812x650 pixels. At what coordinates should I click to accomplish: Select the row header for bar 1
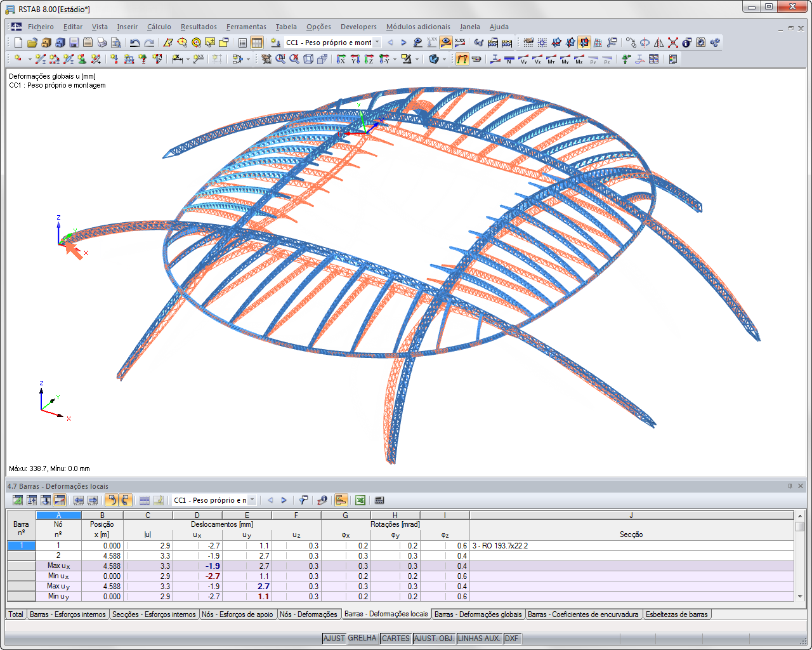tap(22, 545)
